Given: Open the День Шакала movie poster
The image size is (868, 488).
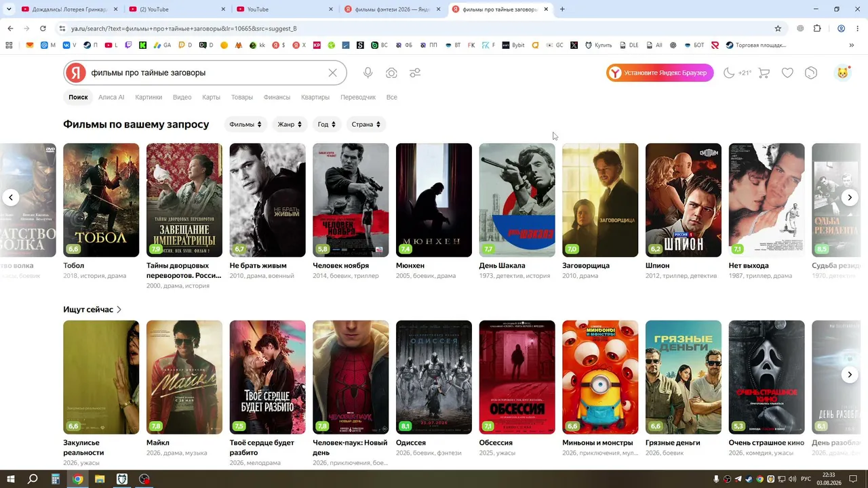Looking at the screenshot, I should point(517,200).
